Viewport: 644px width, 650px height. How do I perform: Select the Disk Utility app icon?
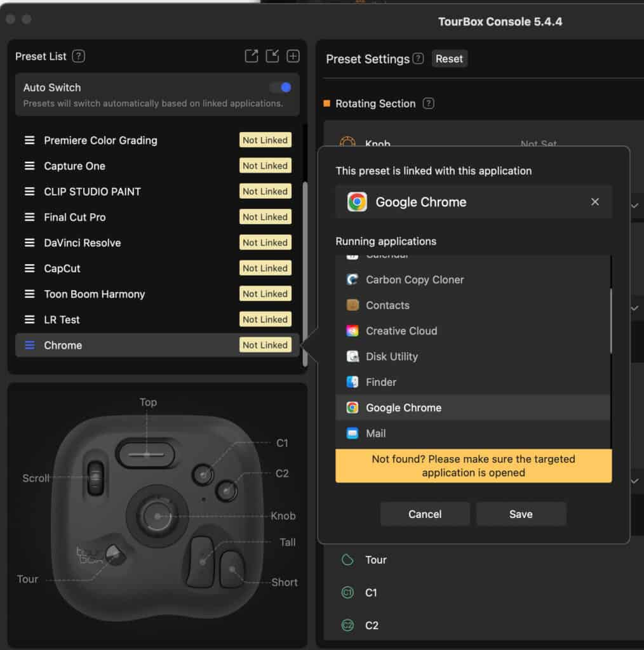click(353, 357)
